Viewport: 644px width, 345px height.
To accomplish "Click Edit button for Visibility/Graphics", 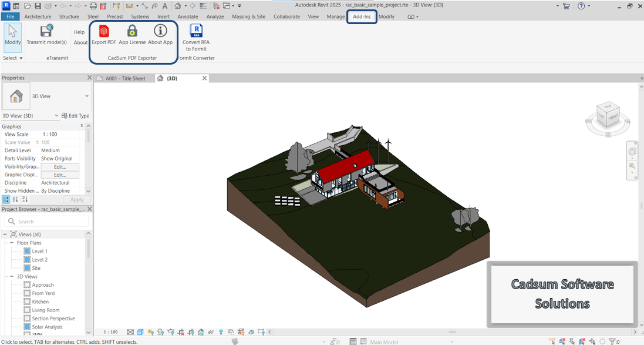I will [59, 167].
